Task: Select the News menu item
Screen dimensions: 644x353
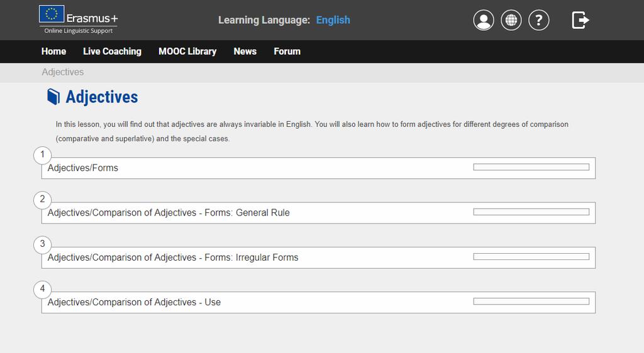Action: (x=245, y=52)
